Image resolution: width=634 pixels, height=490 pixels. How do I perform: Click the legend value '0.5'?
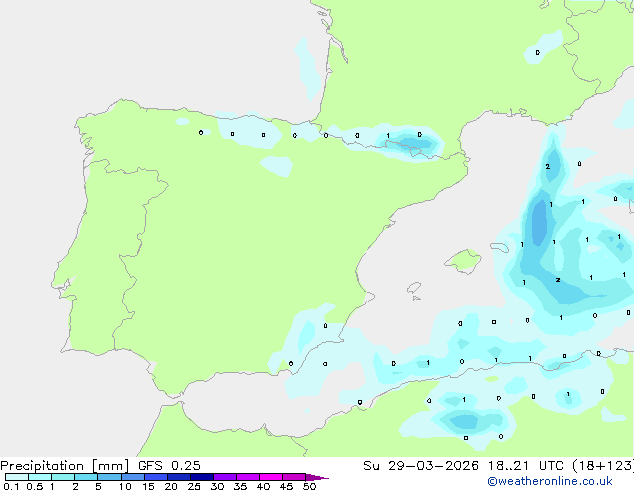click(35, 486)
